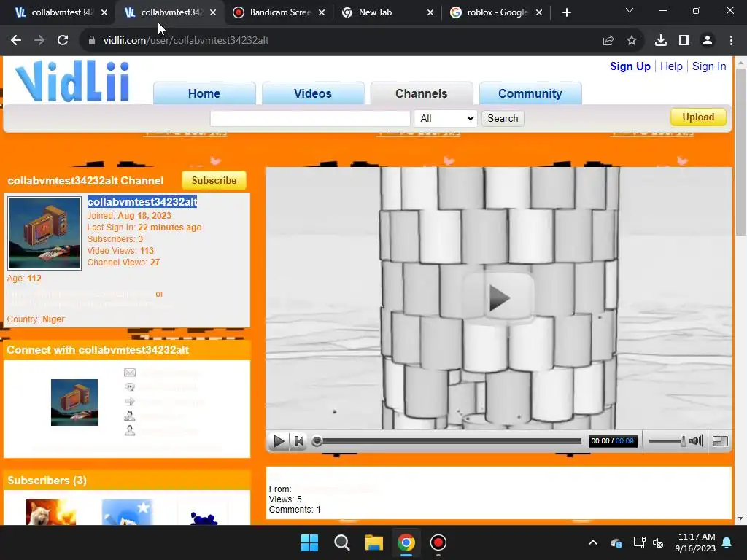This screenshot has height=560, width=747.
Task: Click share channel arrow icon
Action: tap(130, 402)
